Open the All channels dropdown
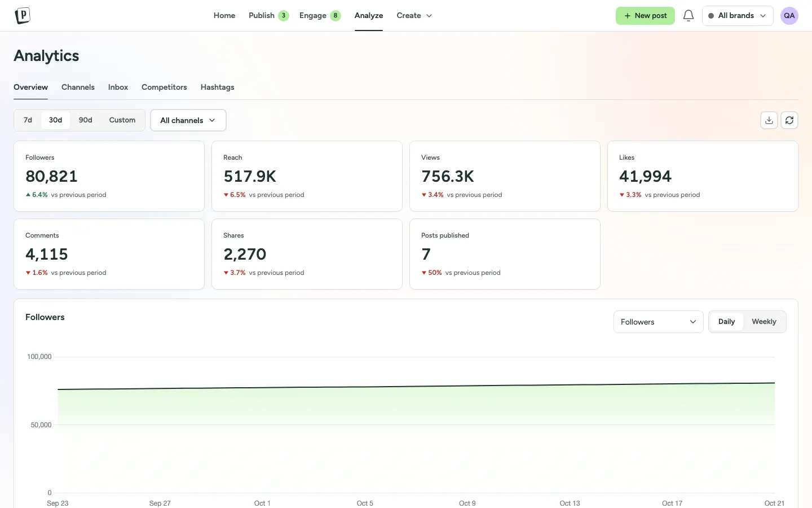Image resolution: width=812 pixels, height=508 pixels. tap(188, 120)
